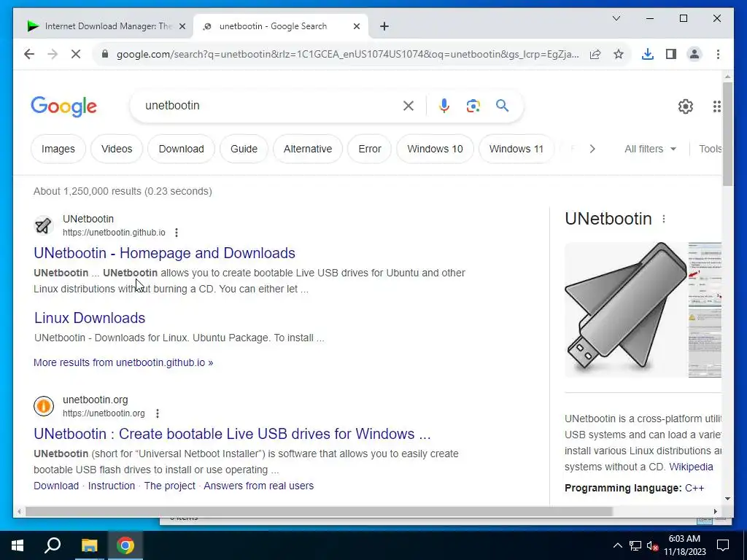Open a new browser tab
747x560 pixels.
point(384,26)
